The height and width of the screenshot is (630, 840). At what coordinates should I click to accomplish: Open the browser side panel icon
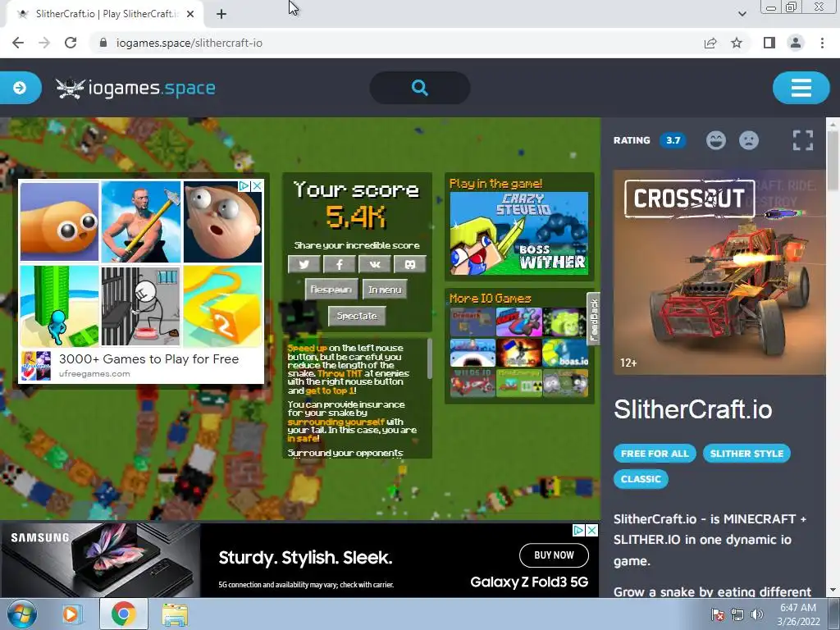(769, 43)
